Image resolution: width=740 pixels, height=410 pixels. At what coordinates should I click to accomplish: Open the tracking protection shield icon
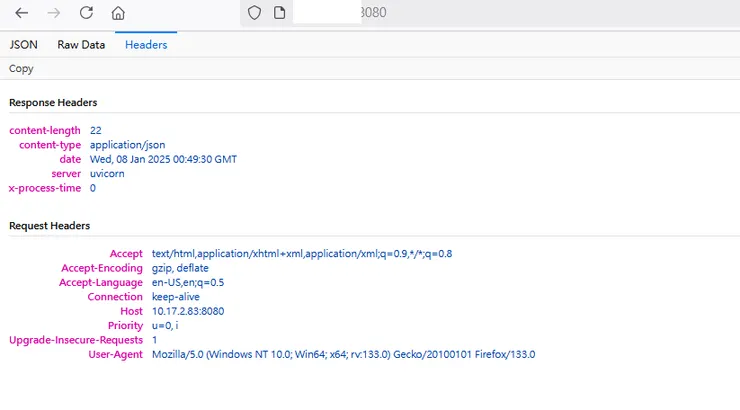[x=254, y=13]
